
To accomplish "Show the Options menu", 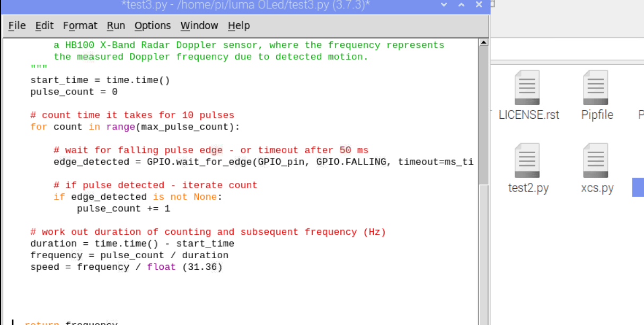I will (x=153, y=25).
